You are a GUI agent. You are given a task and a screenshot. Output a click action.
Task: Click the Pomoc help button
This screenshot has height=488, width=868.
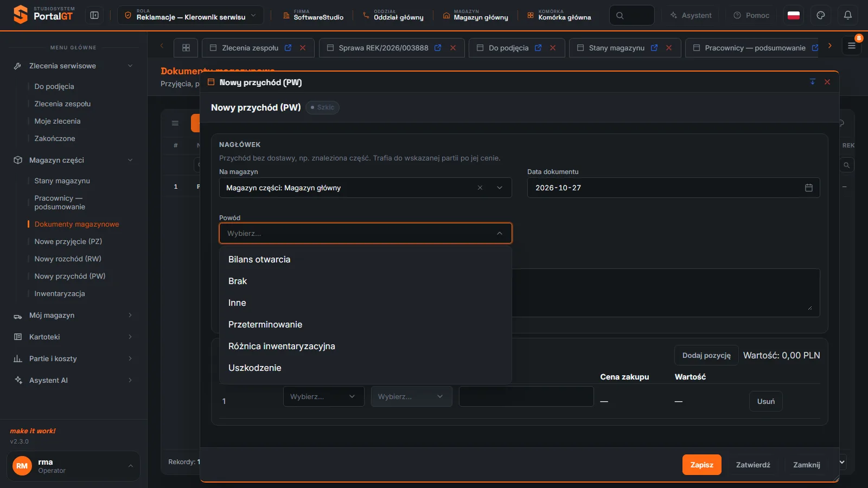click(x=751, y=15)
